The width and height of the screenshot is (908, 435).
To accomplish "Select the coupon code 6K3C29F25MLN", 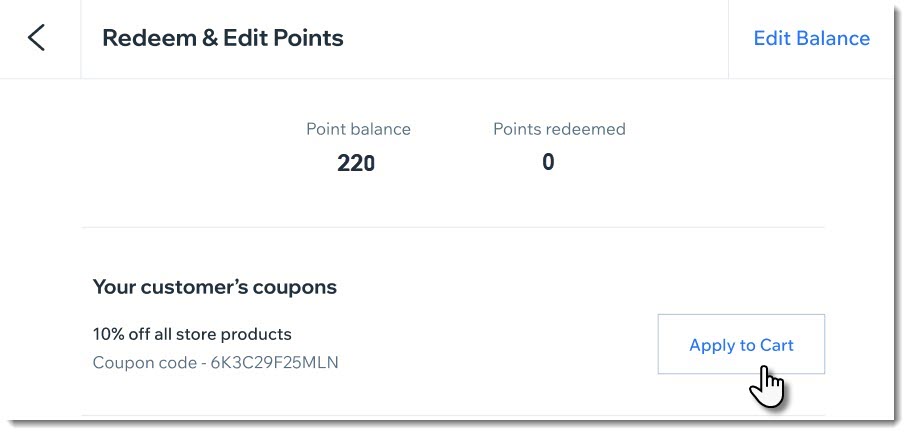I will (274, 363).
